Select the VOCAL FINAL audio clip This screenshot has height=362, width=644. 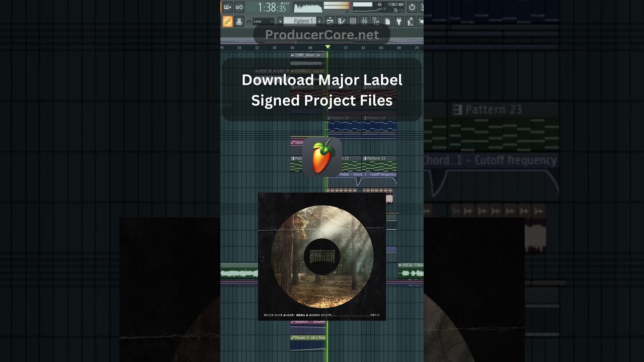point(411,271)
